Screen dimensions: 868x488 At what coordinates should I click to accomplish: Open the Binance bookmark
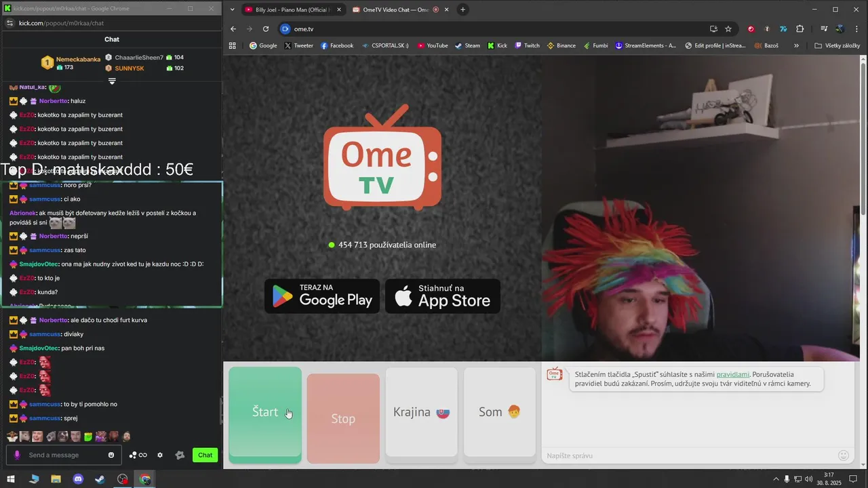coord(561,45)
